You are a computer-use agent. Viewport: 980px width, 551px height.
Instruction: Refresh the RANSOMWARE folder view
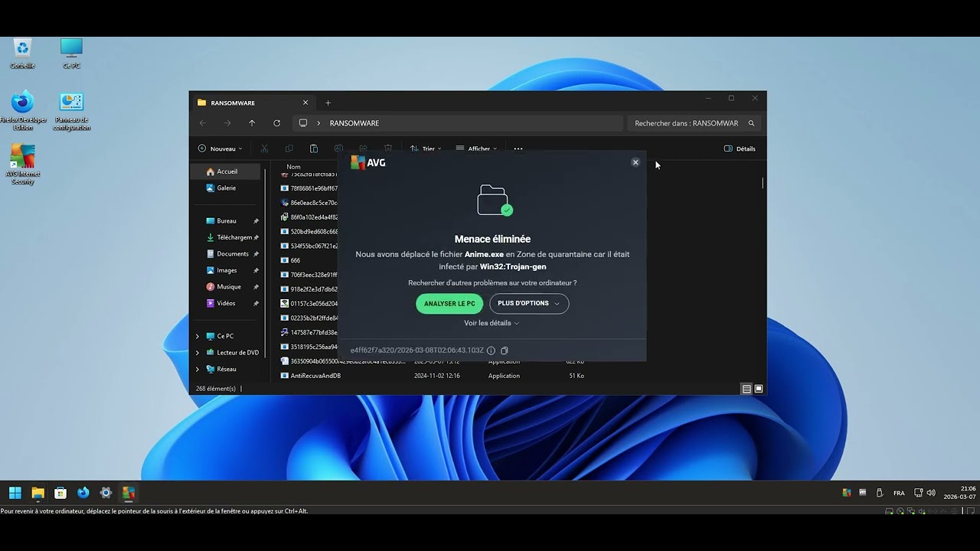[x=276, y=123]
